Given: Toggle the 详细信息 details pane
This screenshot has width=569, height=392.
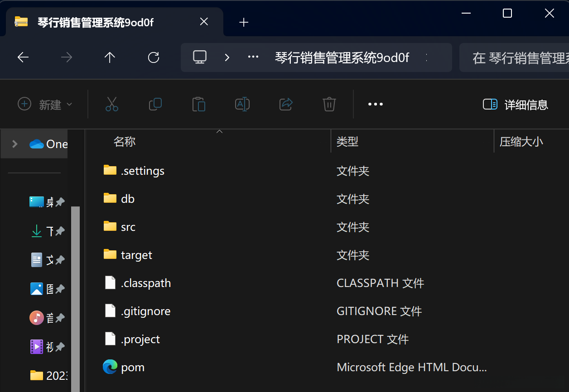Looking at the screenshot, I should click(516, 105).
